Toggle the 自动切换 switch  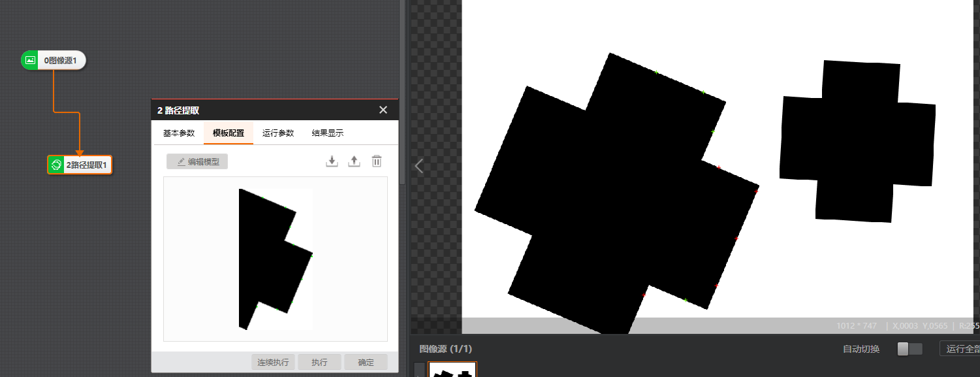[909, 349]
